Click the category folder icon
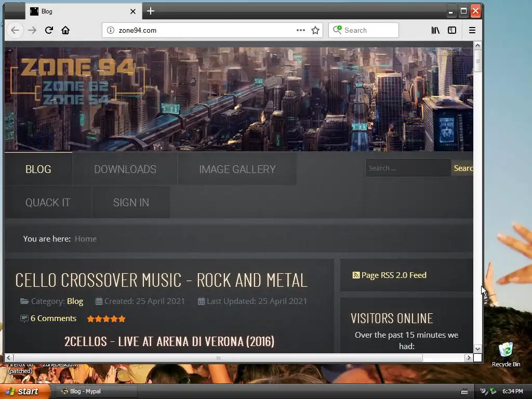This screenshot has width=532, height=399. [24, 301]
